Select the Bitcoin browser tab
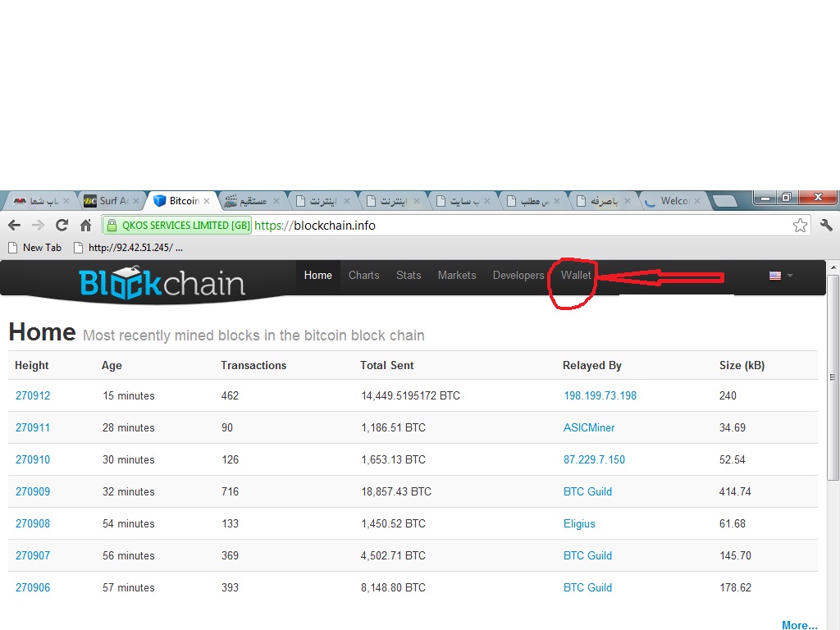Screen dimensions: 840x630 [181, 201]
